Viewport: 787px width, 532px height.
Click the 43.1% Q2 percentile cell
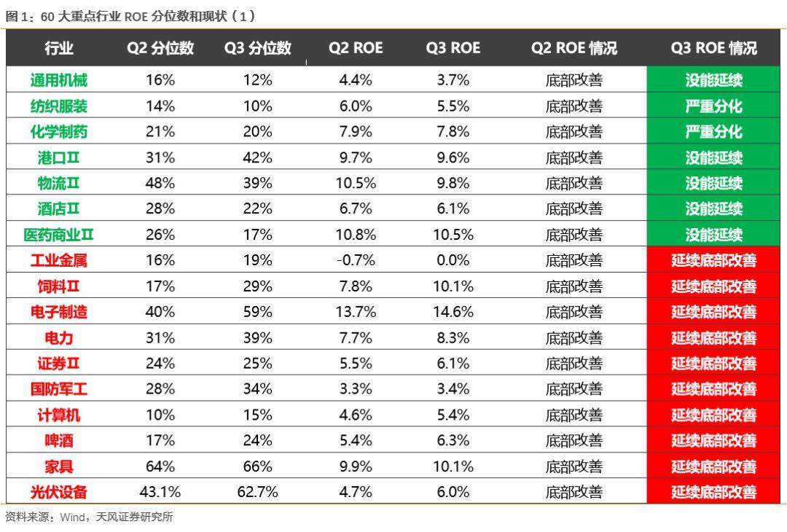click(160, 492)
